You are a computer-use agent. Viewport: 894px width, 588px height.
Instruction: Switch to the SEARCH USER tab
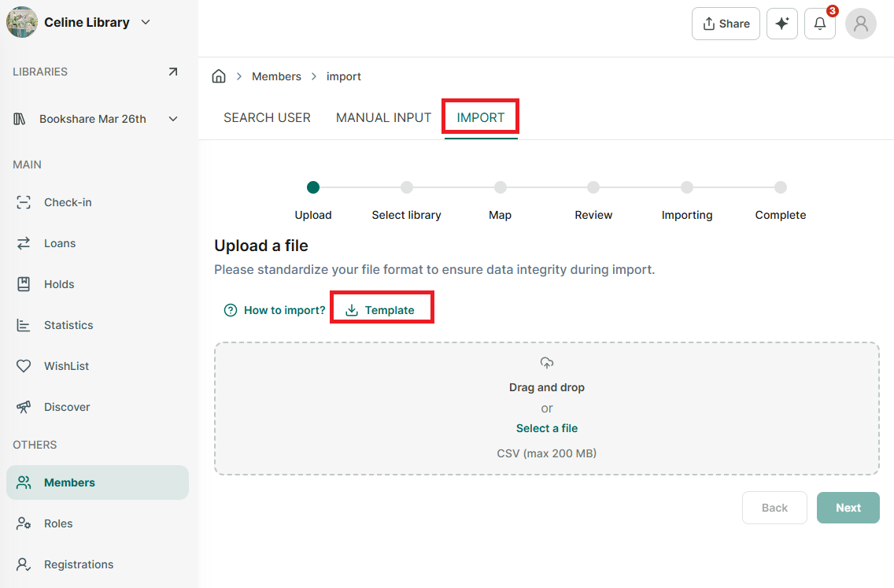pyautogui.click(x=267, y=117)
